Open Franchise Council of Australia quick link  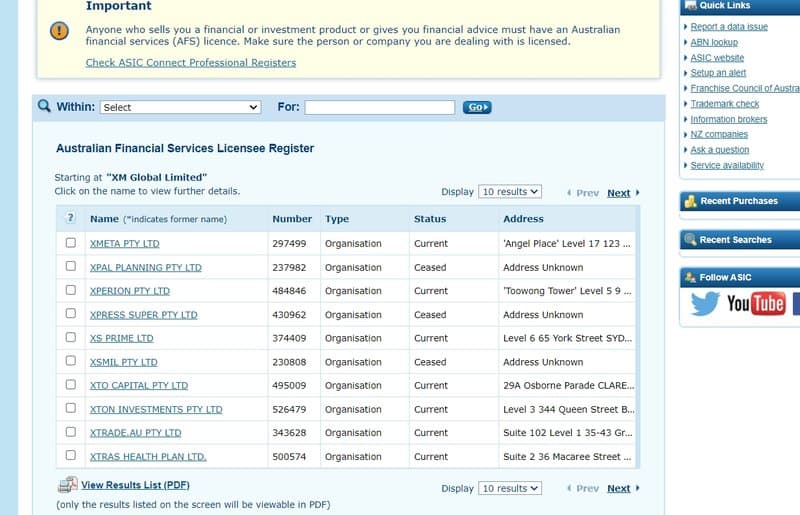(745, 88)
